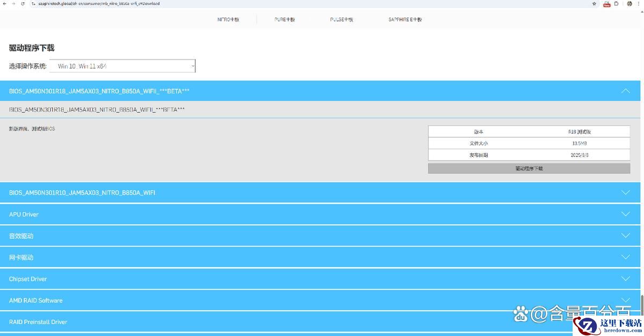The width and height of the screenshot is (644, 336).
Task: Expand the RAID Preinstall Driver section
Action: (x=320, y=322)
